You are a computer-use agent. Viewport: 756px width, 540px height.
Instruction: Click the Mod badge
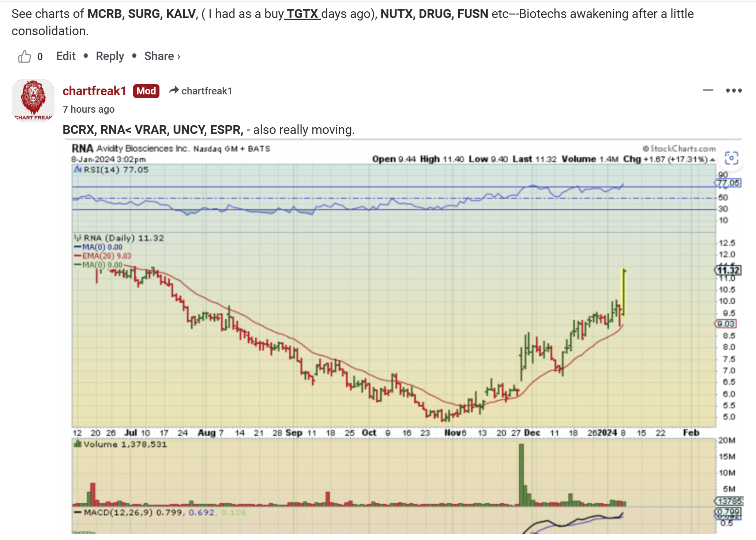point(146,91)
